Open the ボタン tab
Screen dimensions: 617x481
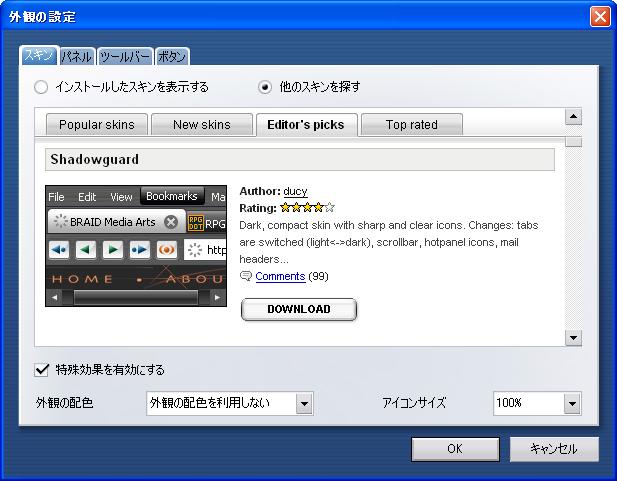click(x=172, y=57)
